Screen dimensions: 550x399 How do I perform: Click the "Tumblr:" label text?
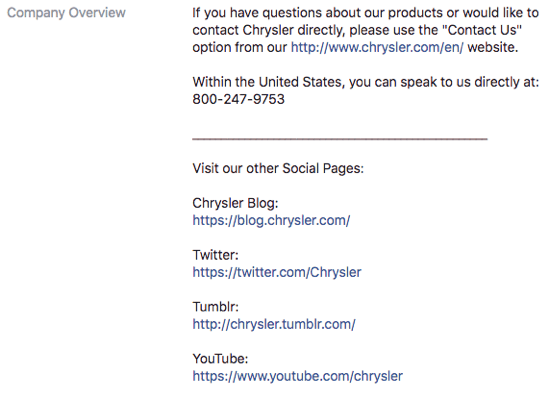tap(215, 307)
